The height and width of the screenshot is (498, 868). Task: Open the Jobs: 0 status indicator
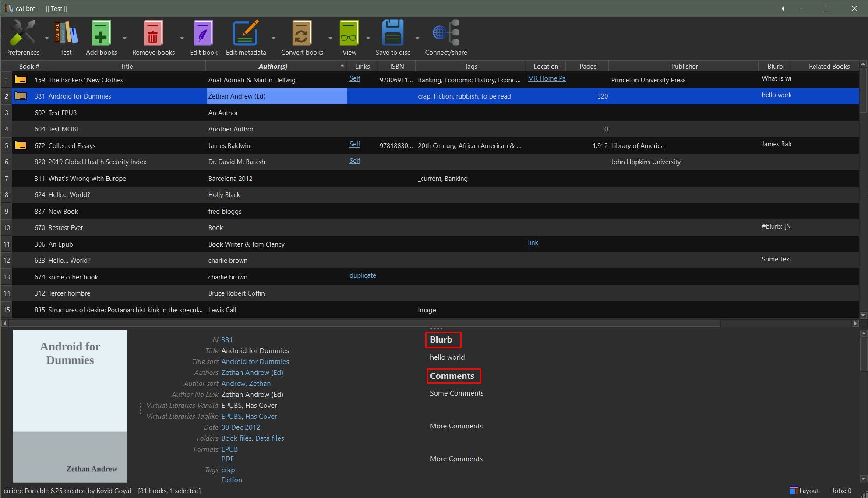[x=841, y=491]
